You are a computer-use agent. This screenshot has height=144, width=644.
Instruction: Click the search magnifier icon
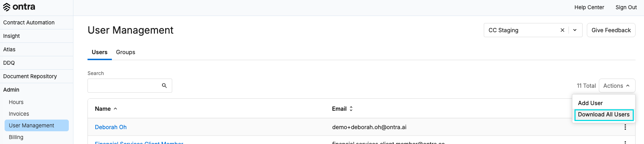coord(164,86)
